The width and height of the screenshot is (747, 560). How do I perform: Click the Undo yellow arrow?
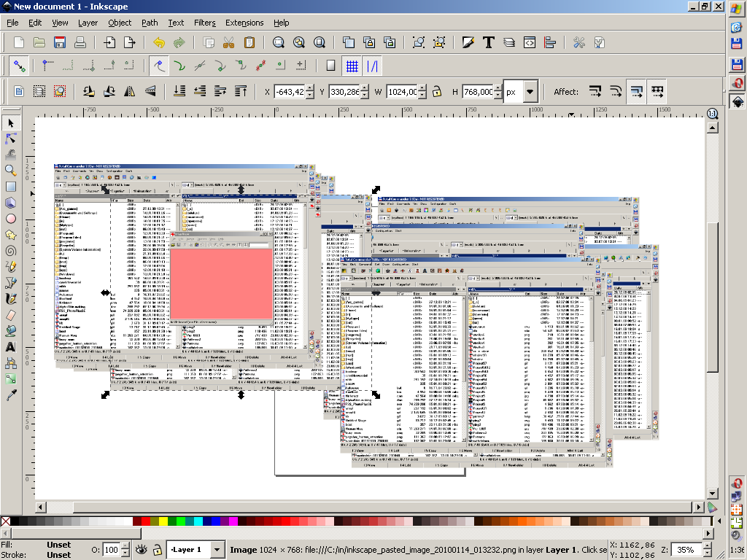click(x=159, y=42)
